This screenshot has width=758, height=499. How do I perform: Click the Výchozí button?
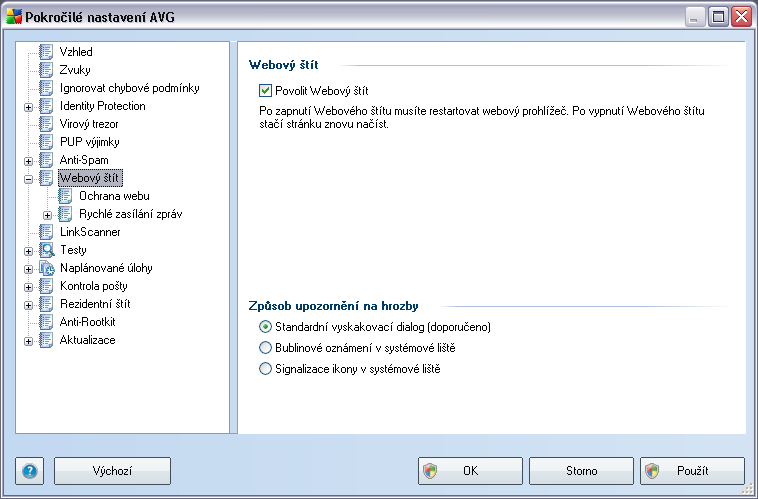[x=112, y=471]
